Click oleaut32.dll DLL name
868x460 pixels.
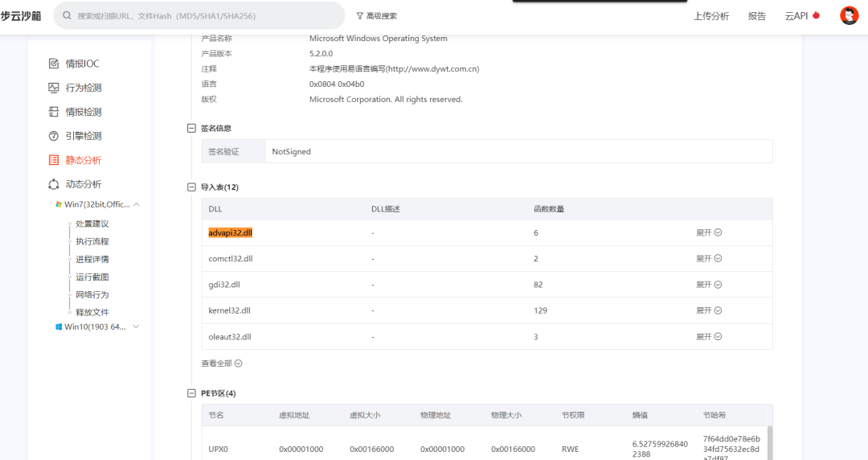230,337
